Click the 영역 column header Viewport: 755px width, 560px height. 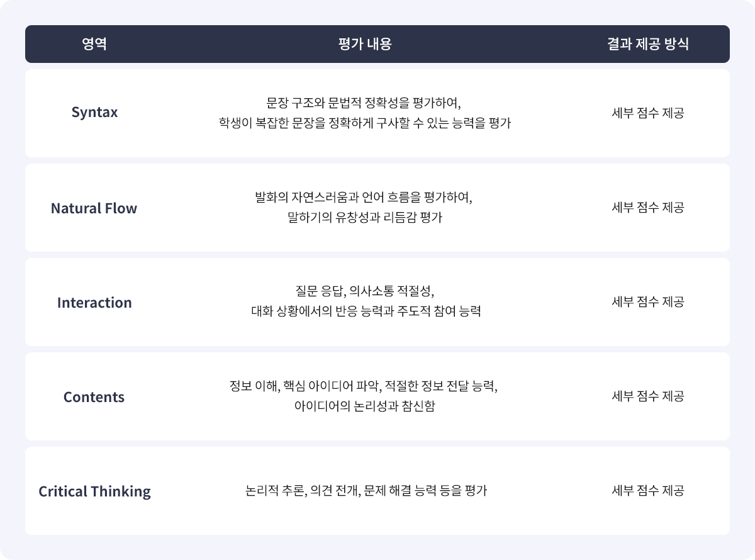click(x=94, y=44)
